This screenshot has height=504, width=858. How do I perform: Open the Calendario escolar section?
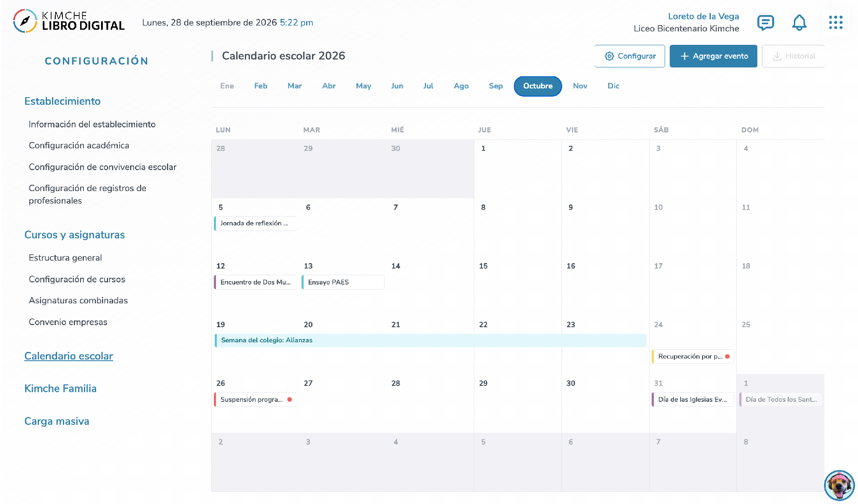69,356
